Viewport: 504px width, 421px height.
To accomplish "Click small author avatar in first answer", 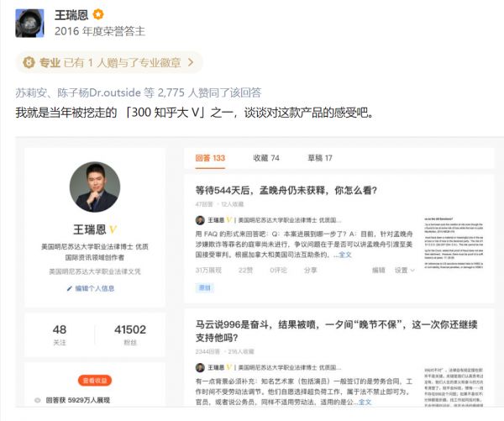I will click(200, 220).
